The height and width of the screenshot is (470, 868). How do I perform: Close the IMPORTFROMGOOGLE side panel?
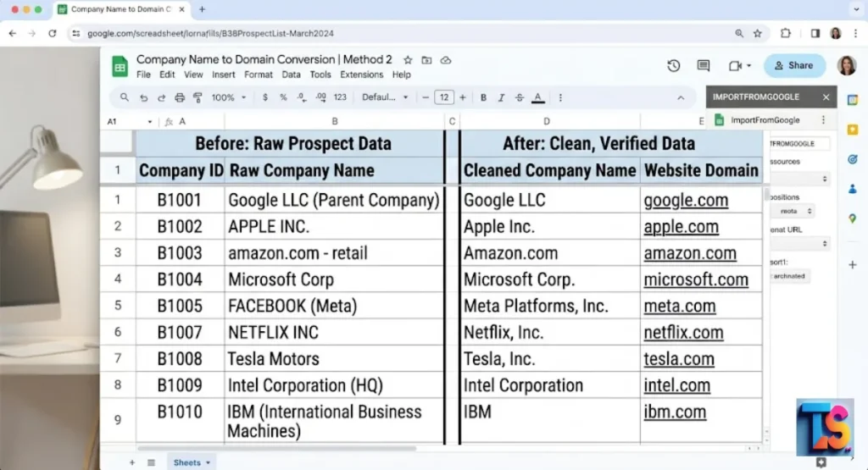tap(826, 97)
